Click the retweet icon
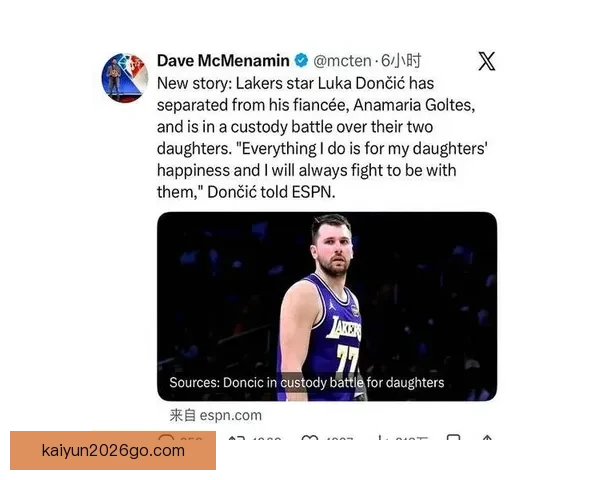 coord(235,438)
